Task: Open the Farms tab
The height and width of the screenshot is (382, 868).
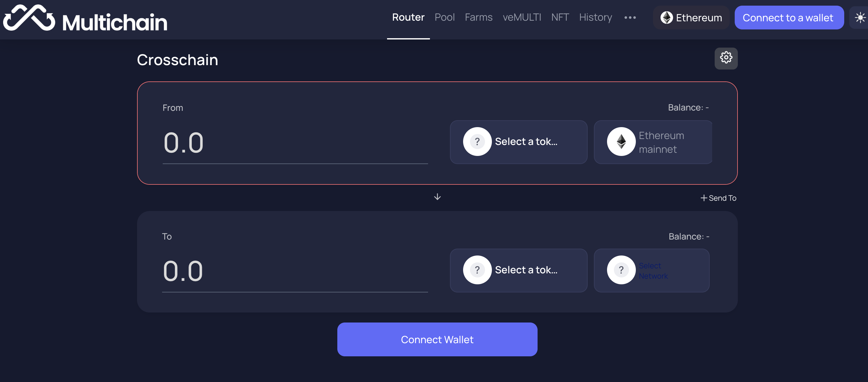Action: tap(478, 18)
